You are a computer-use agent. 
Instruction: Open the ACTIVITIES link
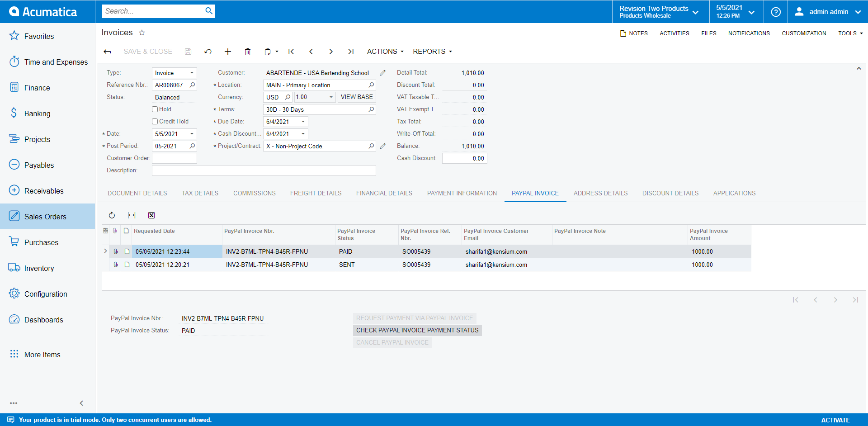pyautogui.click(x=675, y=33)
